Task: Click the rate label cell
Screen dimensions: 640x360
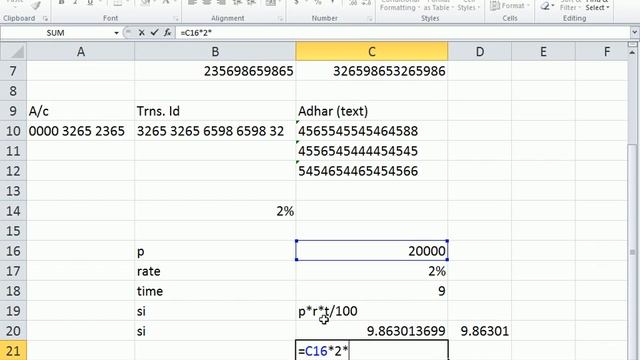Action: pos(215,271)
